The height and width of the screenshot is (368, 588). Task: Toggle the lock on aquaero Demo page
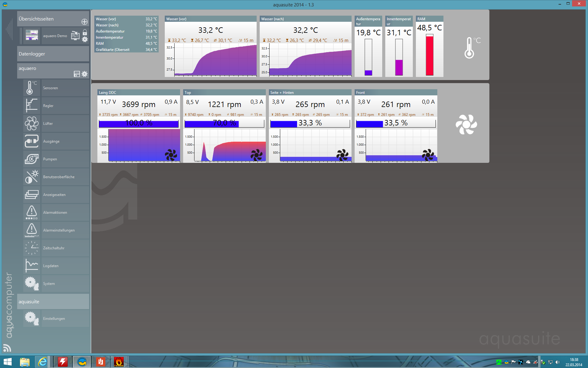pyautogui.click(x=85, y=33)
